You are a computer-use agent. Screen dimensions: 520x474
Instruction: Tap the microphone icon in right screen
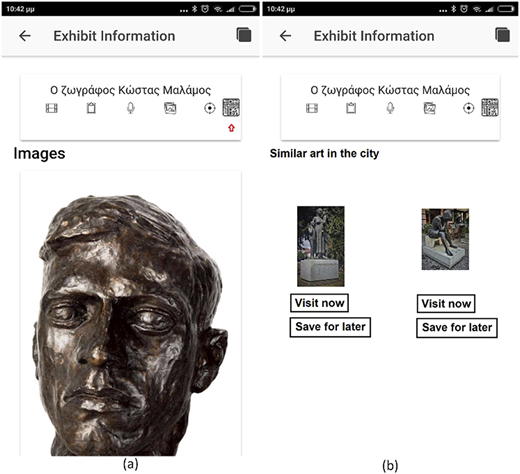tap(390, 108)
